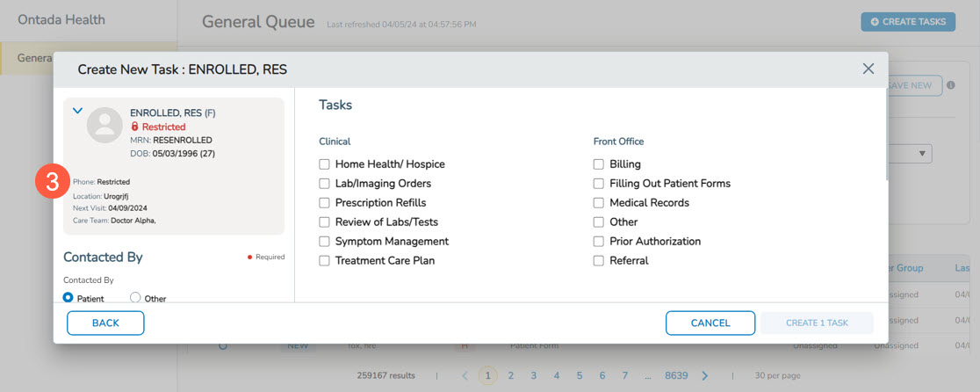Click the patient avatar icon
This screenshot has width=980, height=392.
pyautogui.click(x=104, y=126)
